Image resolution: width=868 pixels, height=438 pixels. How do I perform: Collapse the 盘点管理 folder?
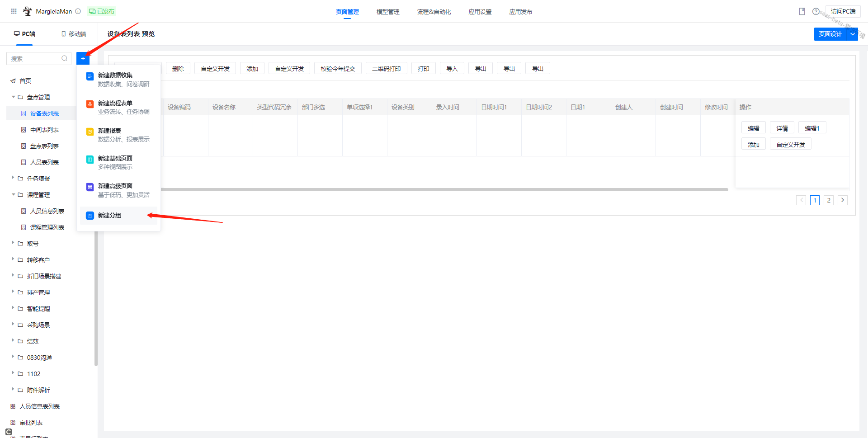[14, 97]
